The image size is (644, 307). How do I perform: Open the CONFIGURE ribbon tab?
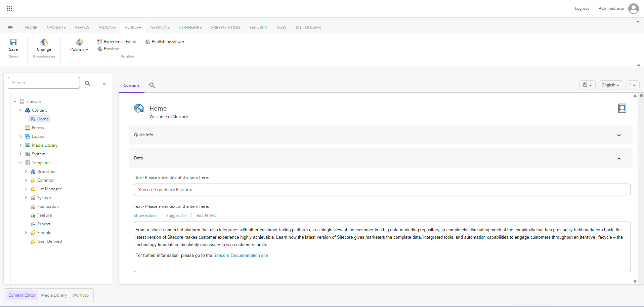tap(190, 28)
